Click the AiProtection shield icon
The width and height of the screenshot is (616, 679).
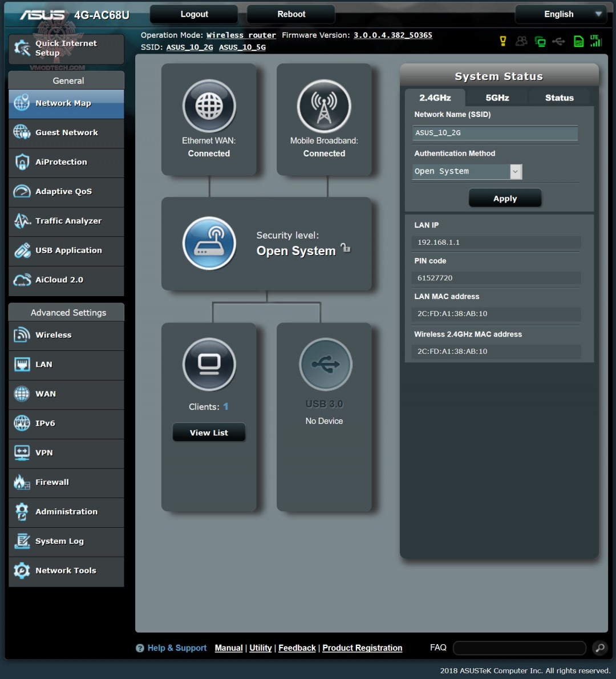click(x=22, y=161)
